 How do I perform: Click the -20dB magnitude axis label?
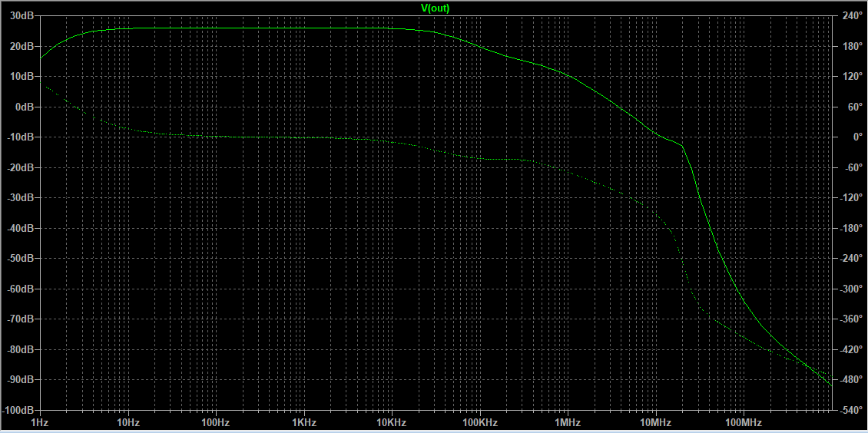coord(21,167)
